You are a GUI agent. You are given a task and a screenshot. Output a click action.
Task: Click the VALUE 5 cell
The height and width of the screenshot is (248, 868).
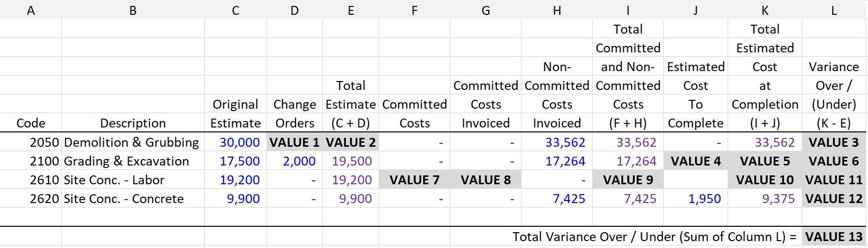pos(765,161)
